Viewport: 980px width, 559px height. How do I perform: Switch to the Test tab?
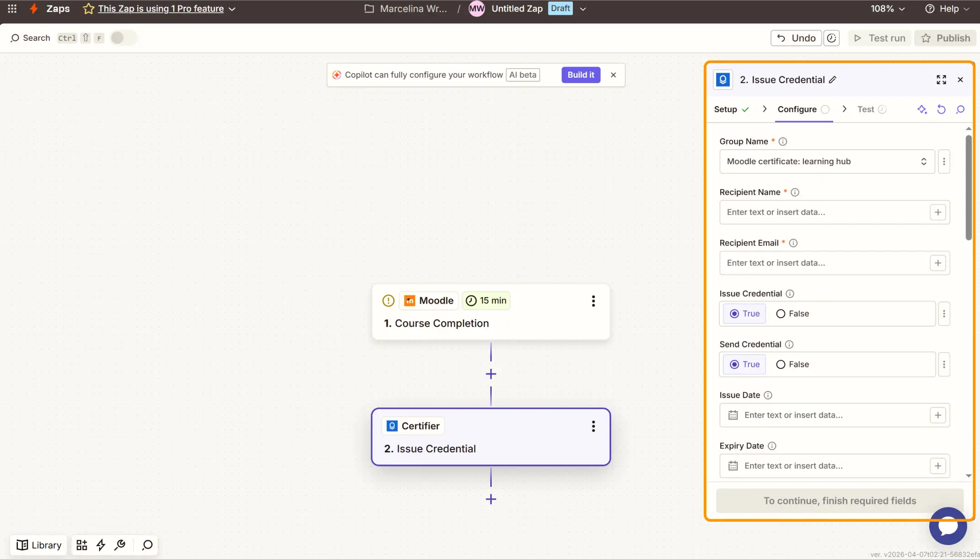pyautogui.click(x=866, y=110)
